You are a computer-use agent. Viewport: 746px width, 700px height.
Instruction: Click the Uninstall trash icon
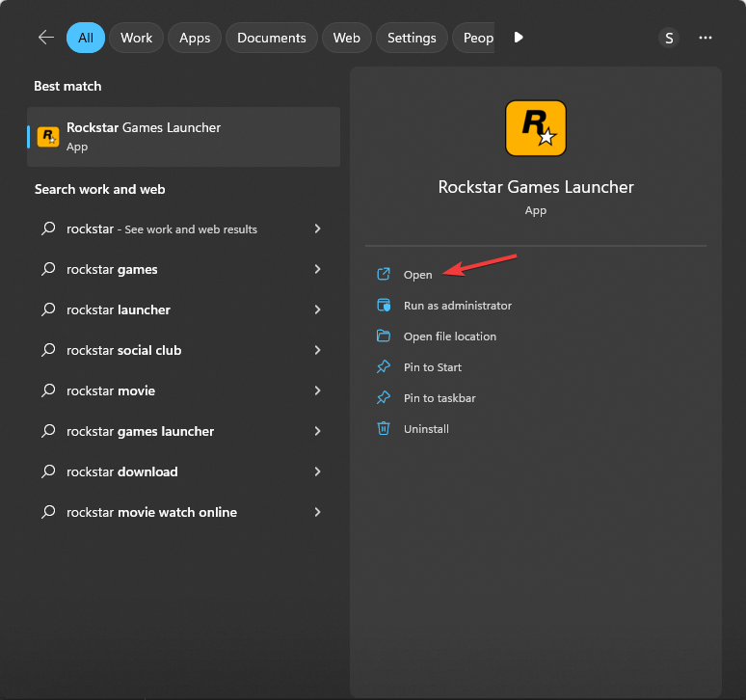[x=384, y=429]
